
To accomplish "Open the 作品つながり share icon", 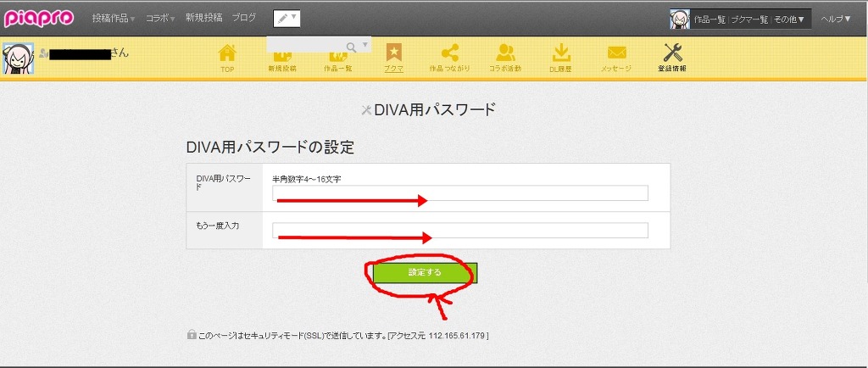I will click(x=449, y=59).
